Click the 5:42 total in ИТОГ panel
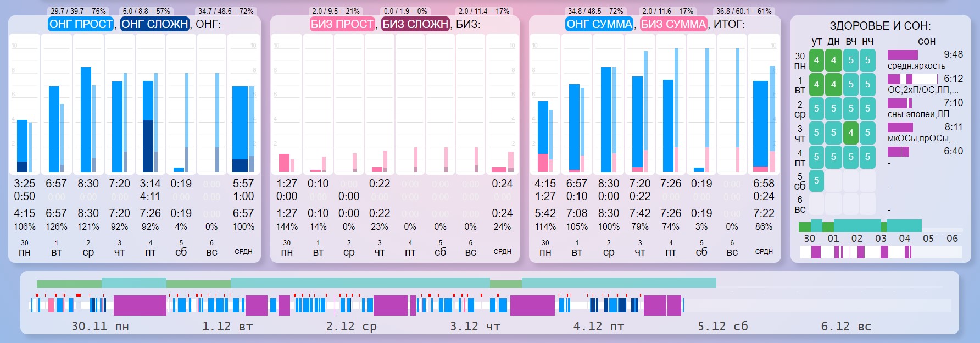The width and height of the screenshot is (980, 343). 545,213
